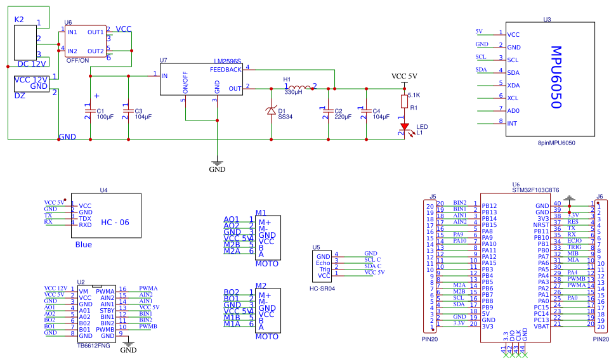Click the LED L1 symbol

click(x=403, y=127)
